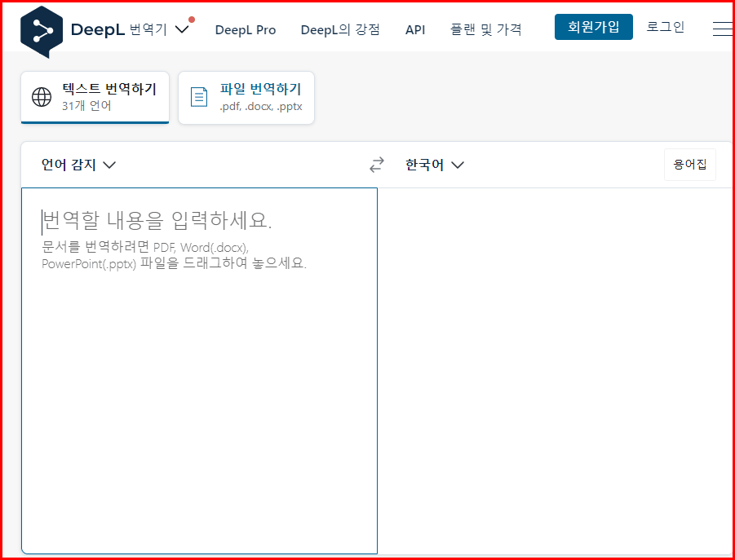The width and height of the screenshot is (735, 560).
Task: Open the hamburger menu icon
Action: (722, 29)
